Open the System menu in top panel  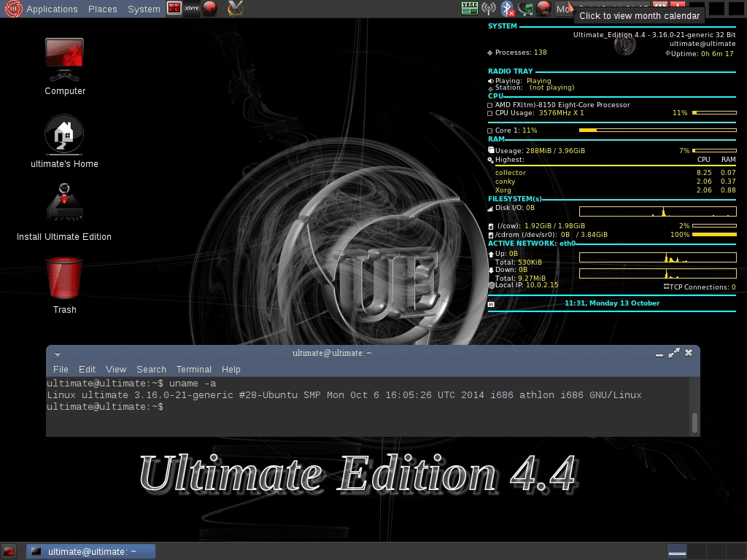click(144, 9)
